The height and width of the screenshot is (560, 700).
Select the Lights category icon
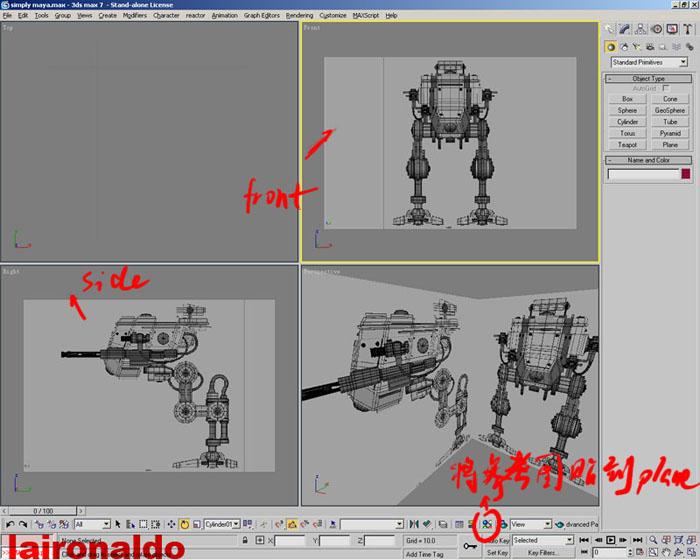point(638,46)
